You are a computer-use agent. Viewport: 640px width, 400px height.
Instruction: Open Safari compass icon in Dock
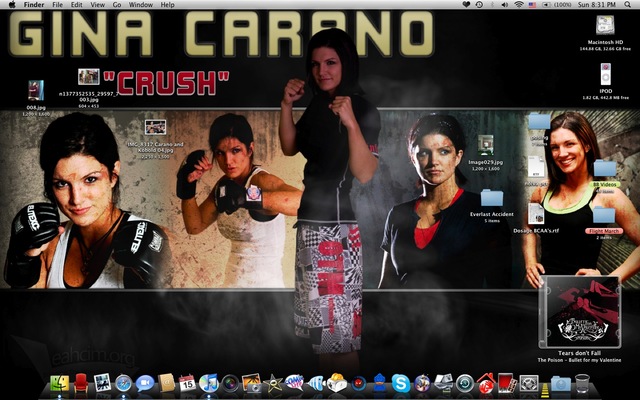point(124,383)
